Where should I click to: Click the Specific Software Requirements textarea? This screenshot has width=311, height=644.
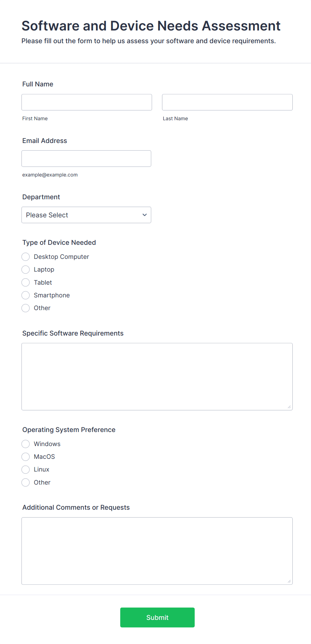tap(157, 376)
